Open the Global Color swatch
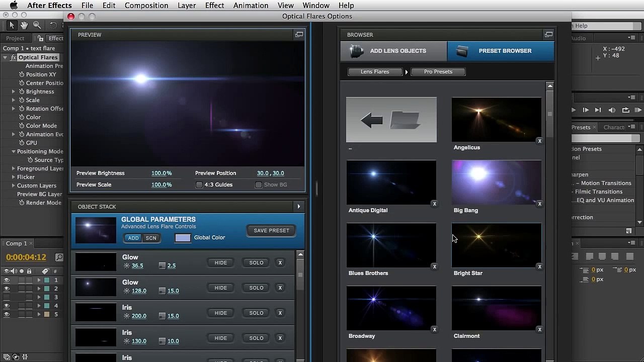This screenshot has height=362, width=644. 183,238
